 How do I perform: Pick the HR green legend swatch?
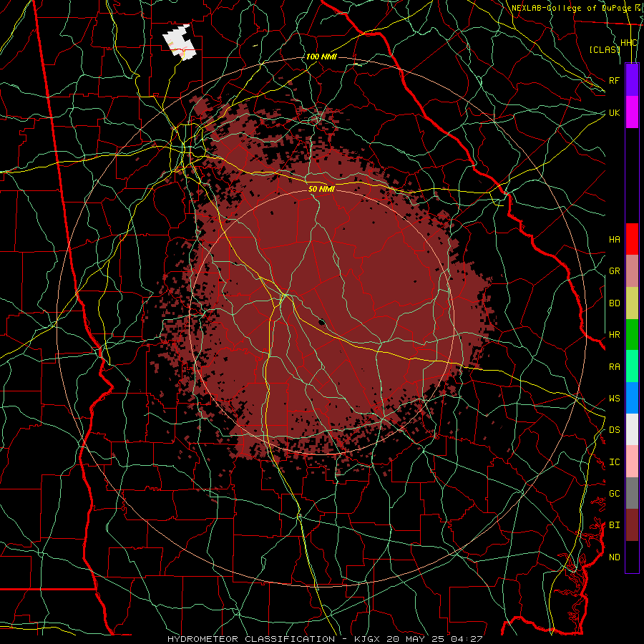(x=632, y=334)
